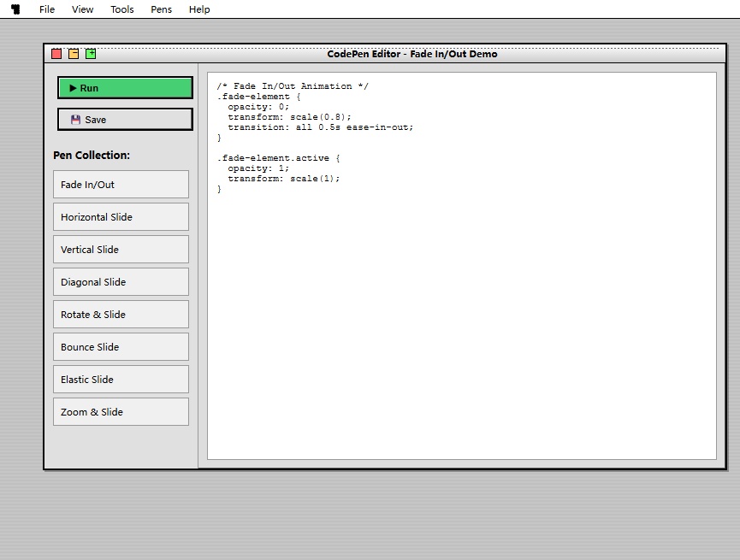Click the floppy disk Save icon
Viewport: 740px width, 560px height.
75,120
